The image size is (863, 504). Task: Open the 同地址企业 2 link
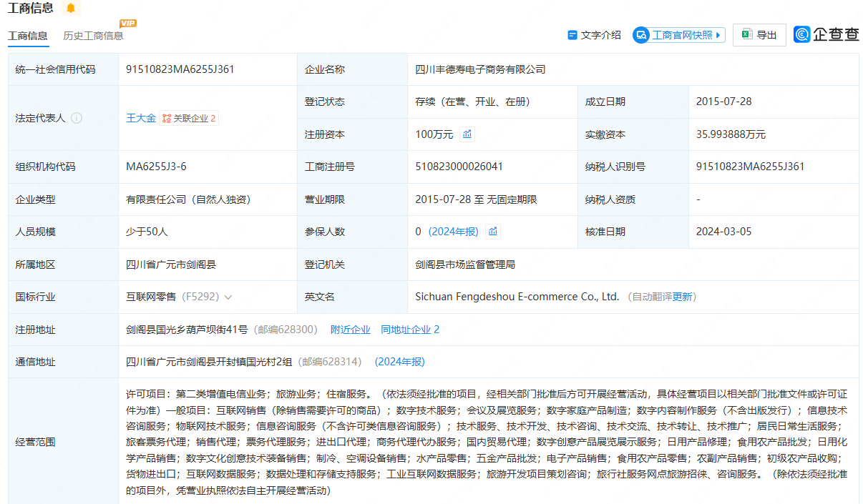pos(410,330)
